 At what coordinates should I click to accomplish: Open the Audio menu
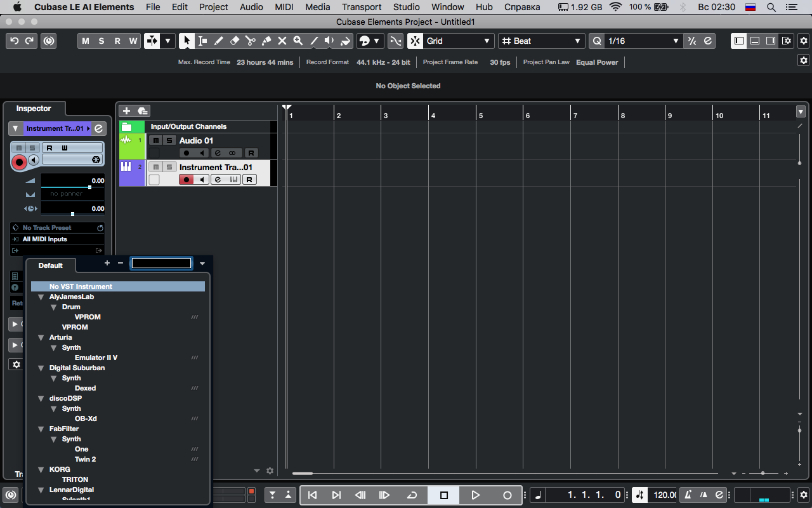[252, 7]
